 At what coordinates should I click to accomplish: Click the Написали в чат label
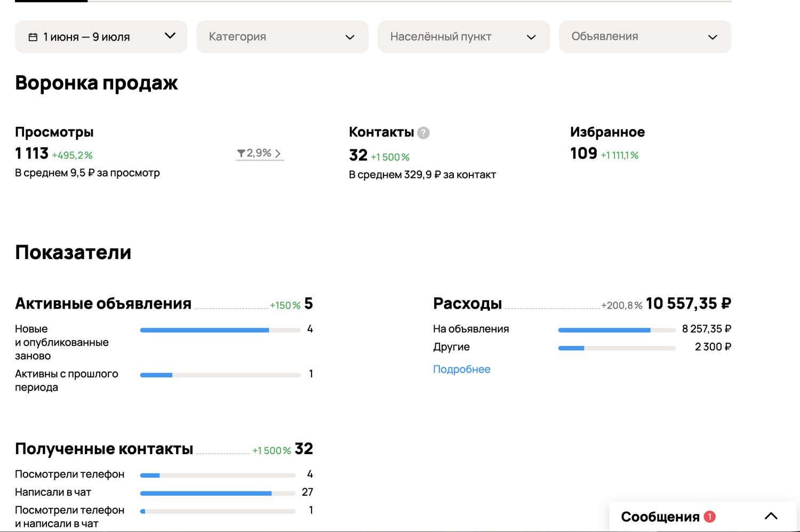click(53, 492)
